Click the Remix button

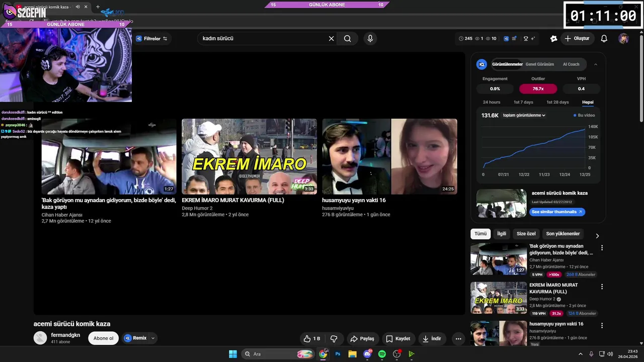point(136,338)
